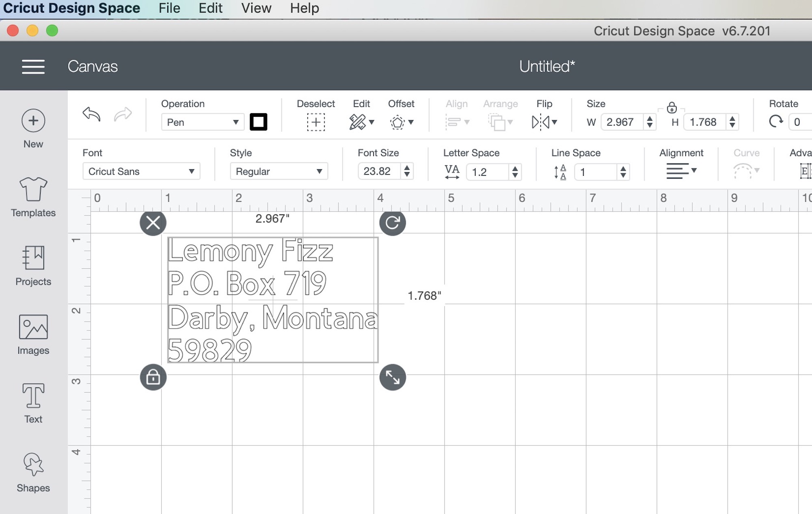Open the Cricut Sans font dropdown
This screenshot has width=812, height=514.
tap(141, 171)
